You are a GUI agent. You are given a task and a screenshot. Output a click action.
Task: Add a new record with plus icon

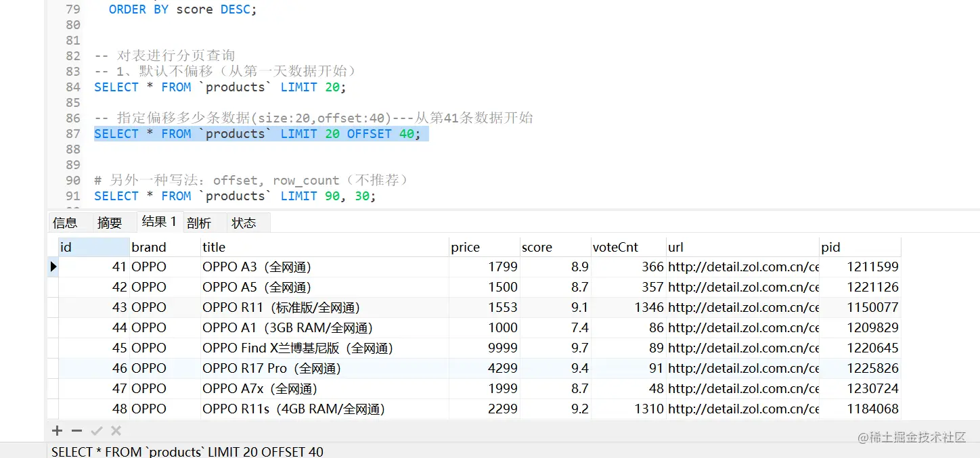point(58,431)
